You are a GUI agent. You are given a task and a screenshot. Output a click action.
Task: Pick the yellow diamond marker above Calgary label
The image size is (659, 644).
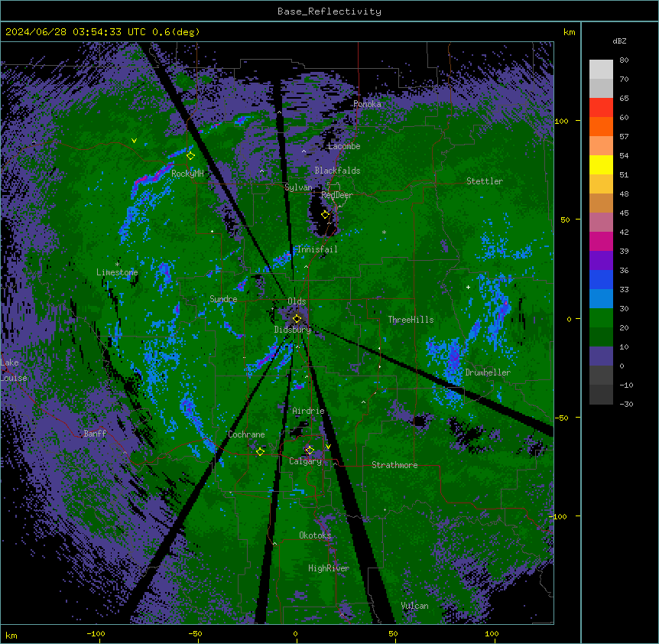click(310, 450)
